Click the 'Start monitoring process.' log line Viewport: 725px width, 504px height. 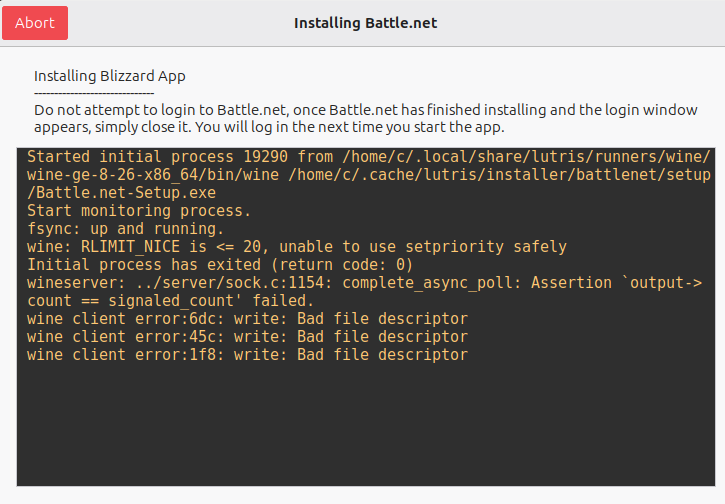pyautogui.click(x=139, y=211)
